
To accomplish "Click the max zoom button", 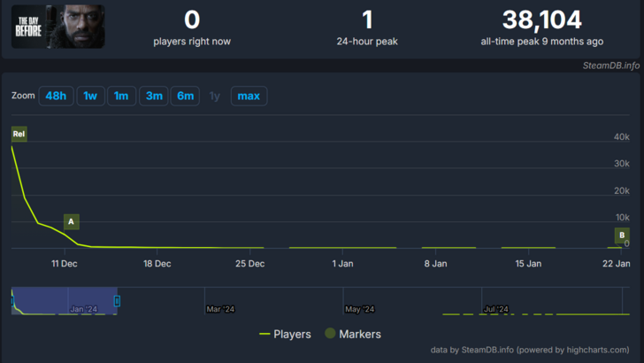I will click(249, 96).
